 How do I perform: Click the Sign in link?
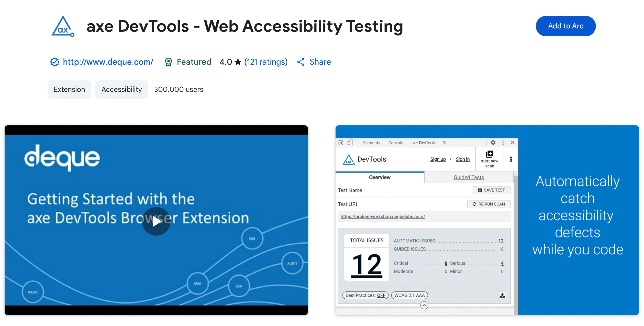463,159
